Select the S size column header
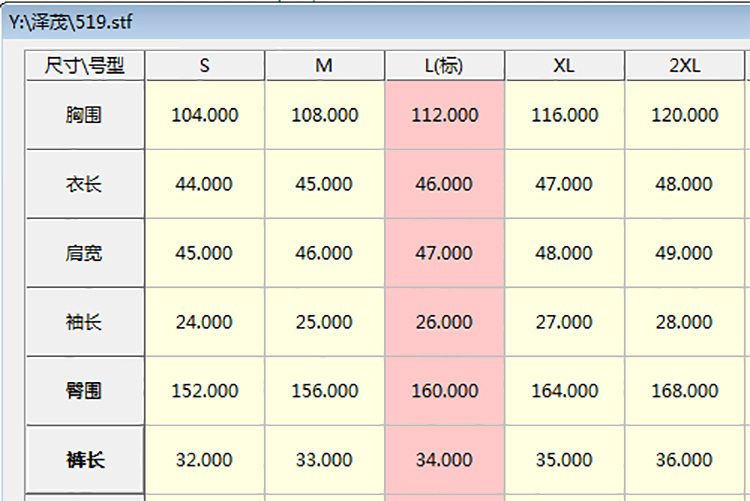This screenshot has height=501, width=750. (205, 66)
